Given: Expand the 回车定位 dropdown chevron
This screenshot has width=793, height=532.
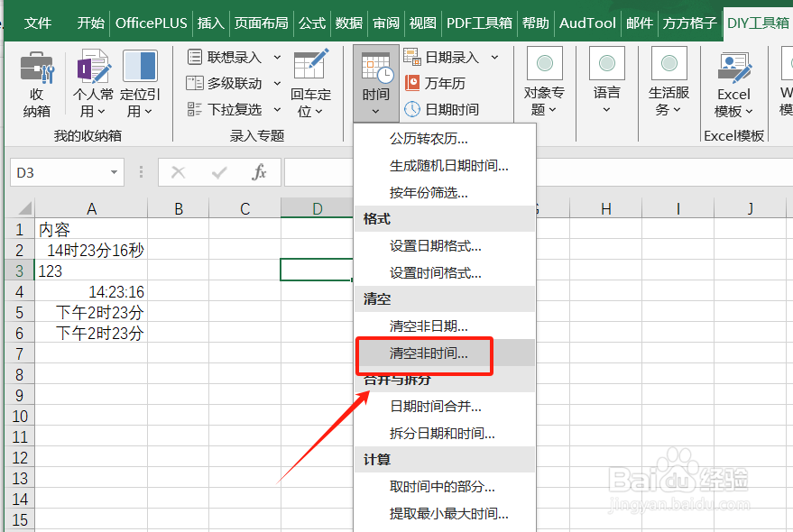Looking at the screenshot, I should (x=318, y=111).
